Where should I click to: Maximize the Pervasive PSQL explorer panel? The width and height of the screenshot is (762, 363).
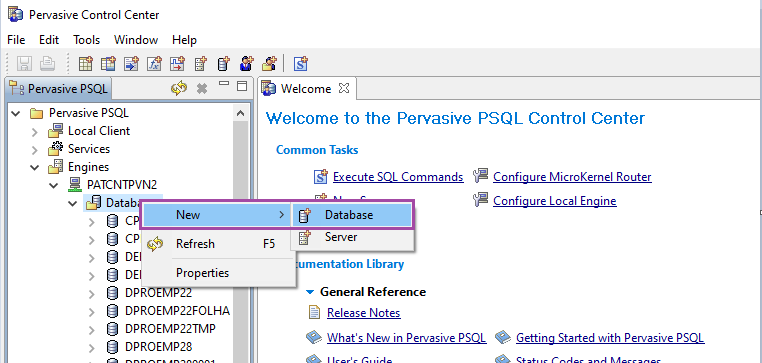242,86
